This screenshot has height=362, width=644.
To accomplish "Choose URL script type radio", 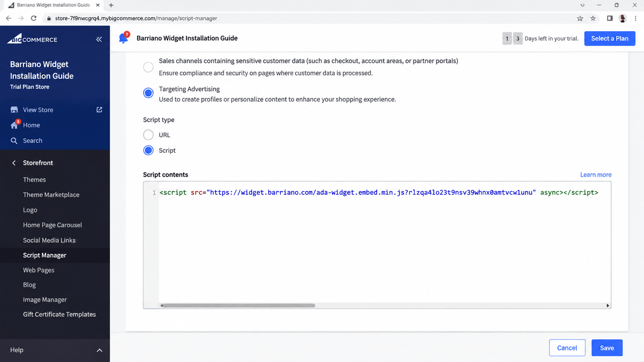I will pos(148,135).
